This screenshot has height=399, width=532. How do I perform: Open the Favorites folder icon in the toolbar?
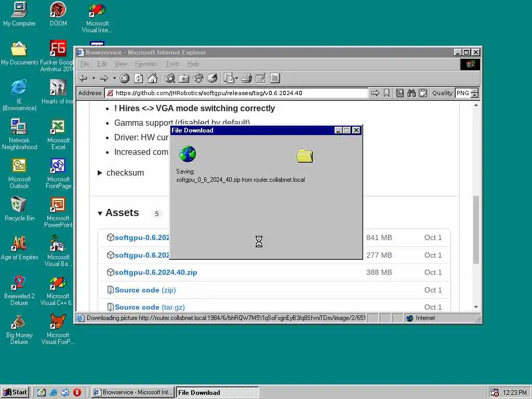pos(184,78)
